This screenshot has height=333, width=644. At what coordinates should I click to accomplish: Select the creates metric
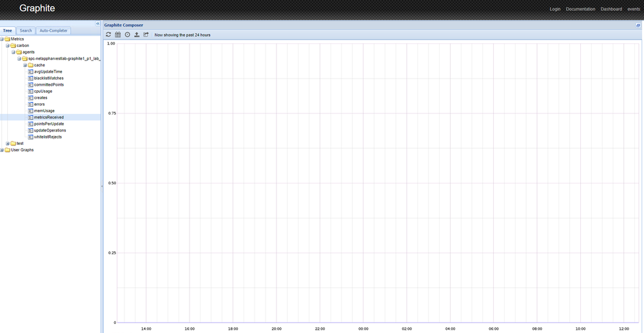coord(41,98)
